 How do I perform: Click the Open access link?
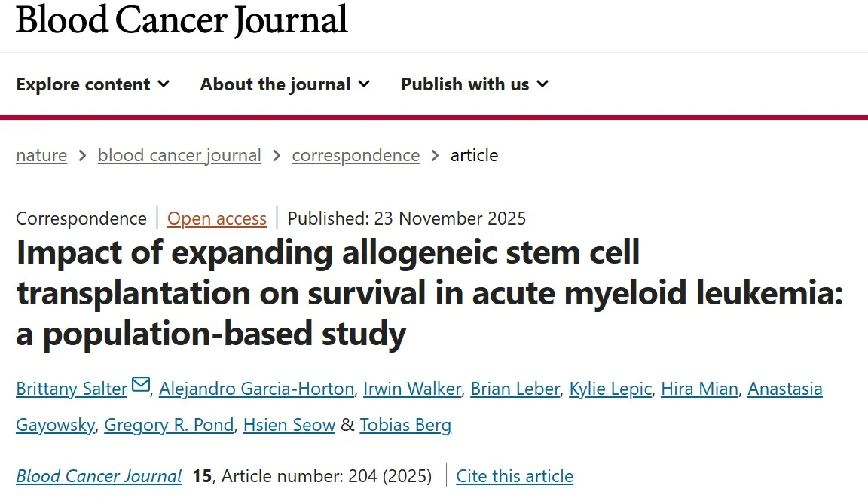(217, 218)
